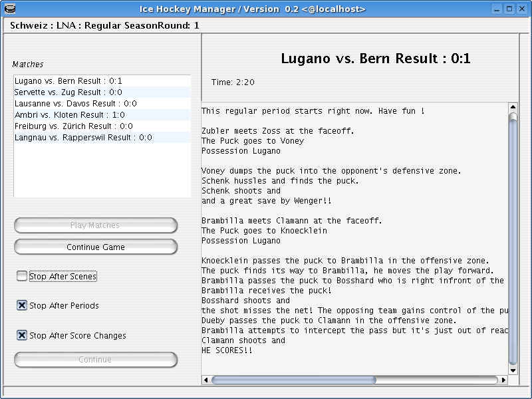
Task: Select the Lugano vs. Bern match
Action: pos(68,81)
